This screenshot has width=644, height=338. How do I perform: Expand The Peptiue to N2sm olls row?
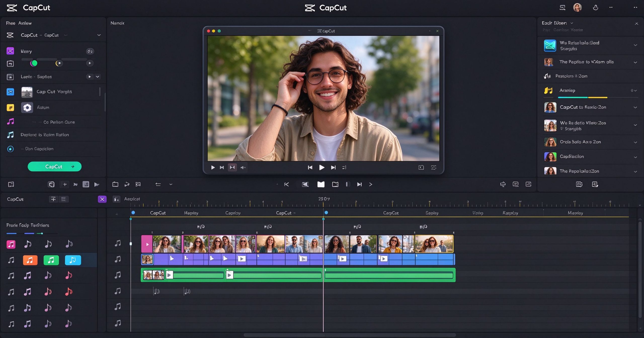pos(635,62)
